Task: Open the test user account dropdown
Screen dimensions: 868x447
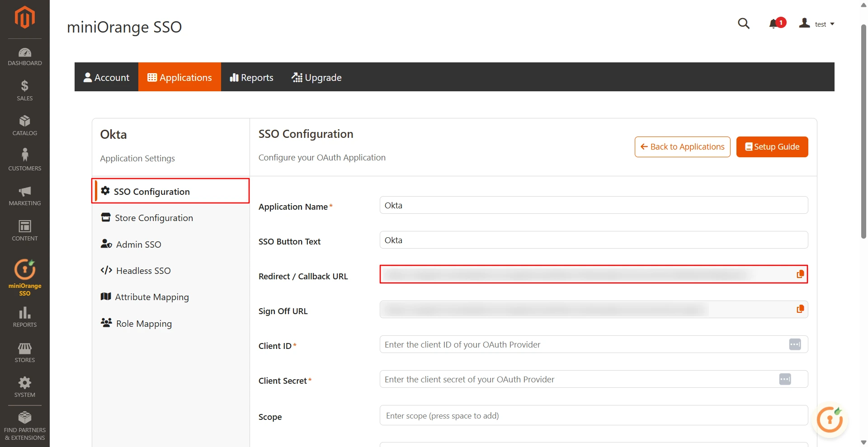Action: 817,24
